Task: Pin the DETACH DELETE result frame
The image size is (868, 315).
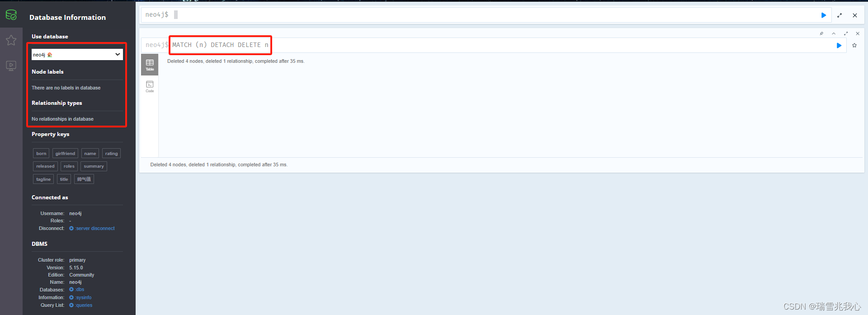Action: tap(821, 33)
